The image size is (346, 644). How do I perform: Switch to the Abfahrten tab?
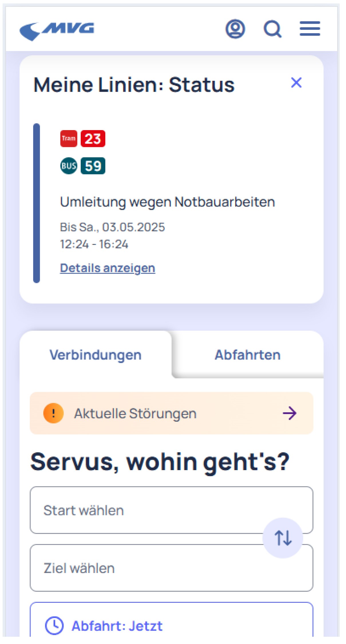tap(248, 355)
